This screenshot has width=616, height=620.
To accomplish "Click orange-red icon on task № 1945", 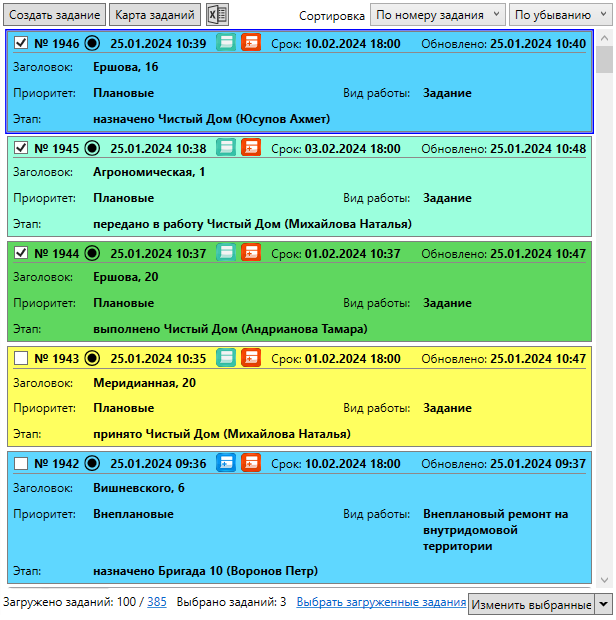I will click(251, 148).
